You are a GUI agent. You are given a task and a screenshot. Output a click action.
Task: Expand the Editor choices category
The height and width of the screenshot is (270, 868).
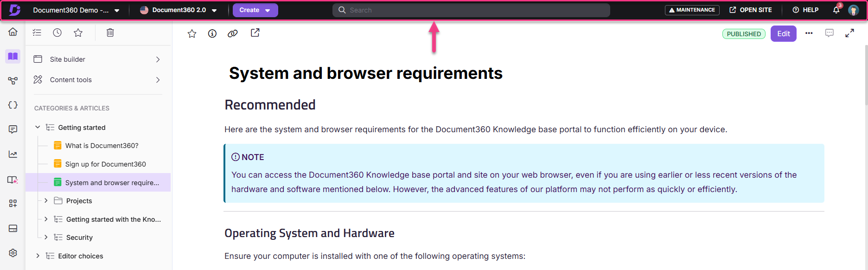pos(38,256)
